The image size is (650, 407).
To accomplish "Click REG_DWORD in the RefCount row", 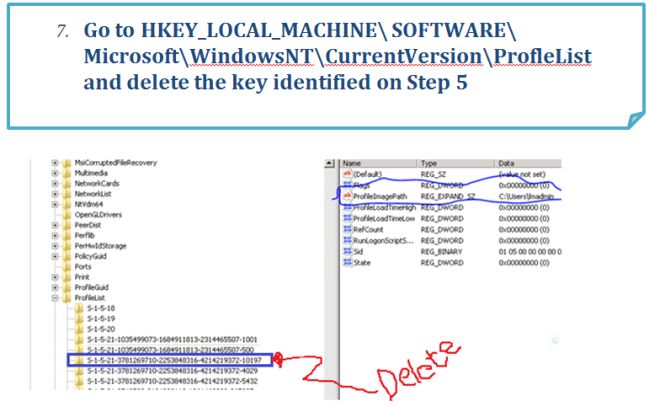I will (442, 230).
